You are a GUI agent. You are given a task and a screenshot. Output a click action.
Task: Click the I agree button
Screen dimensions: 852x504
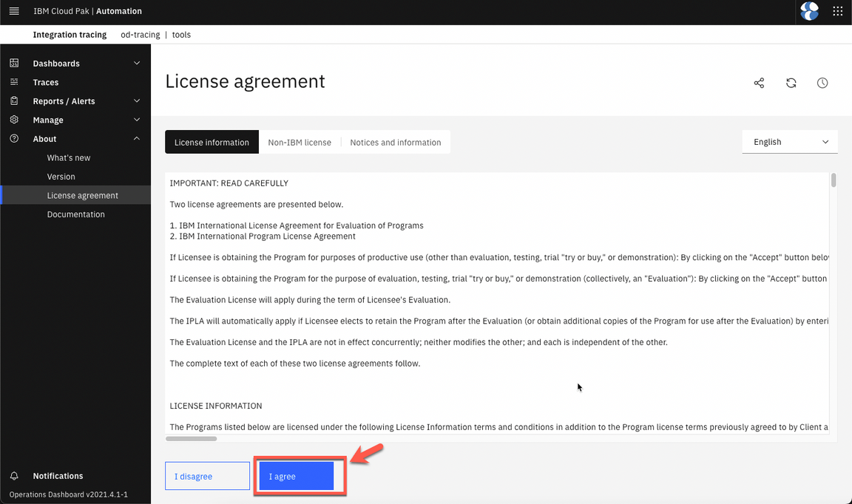pos(296,477)
